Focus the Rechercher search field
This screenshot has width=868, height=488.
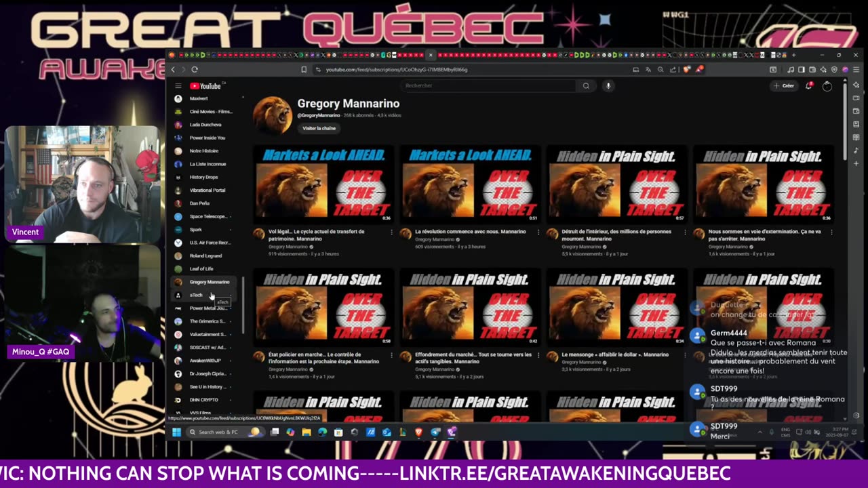click(x=488, y=86)
